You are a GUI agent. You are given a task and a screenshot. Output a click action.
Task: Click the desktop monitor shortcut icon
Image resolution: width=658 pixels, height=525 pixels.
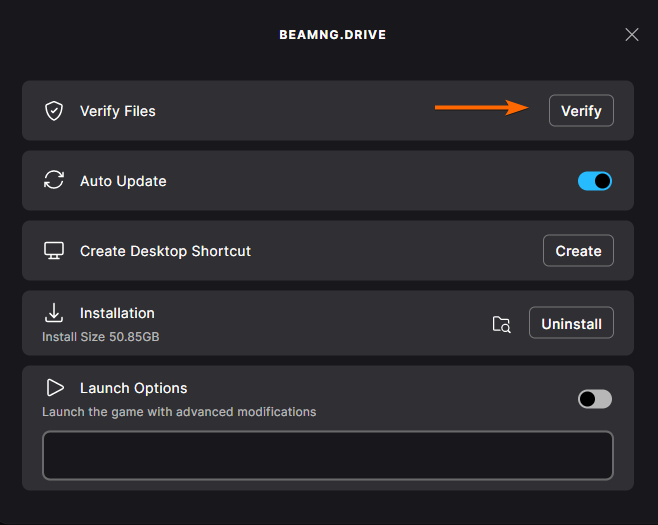coord(54,251)
